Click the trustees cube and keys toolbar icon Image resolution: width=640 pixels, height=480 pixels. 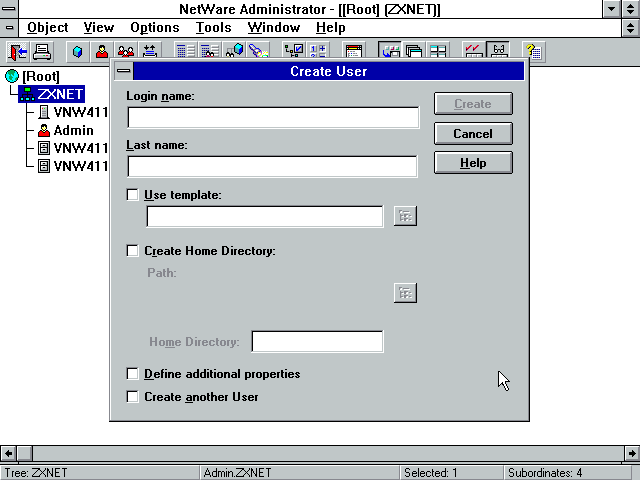(234, 52)
